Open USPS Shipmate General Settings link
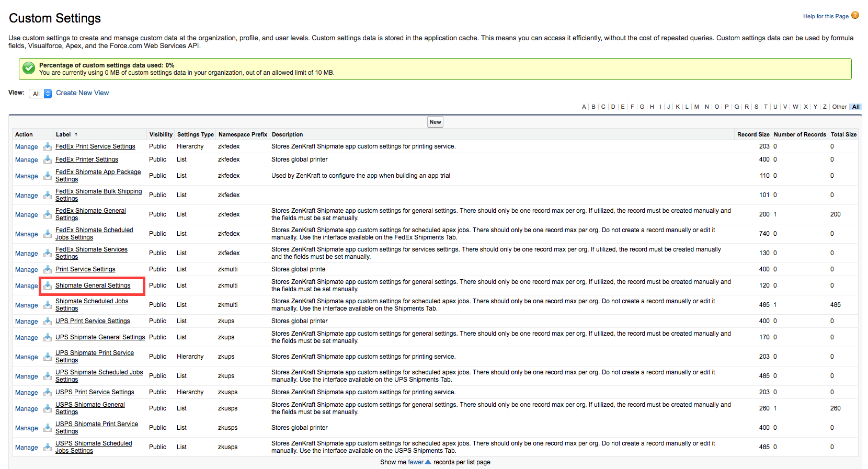868x469 pixels. [x=90, y=408]
